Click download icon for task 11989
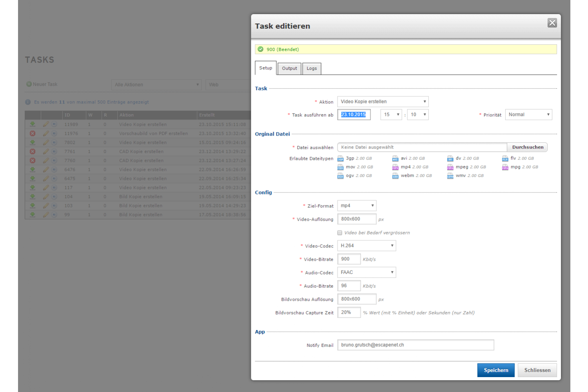The width and height of the screenshot is (588, 392). pos(33,124)
